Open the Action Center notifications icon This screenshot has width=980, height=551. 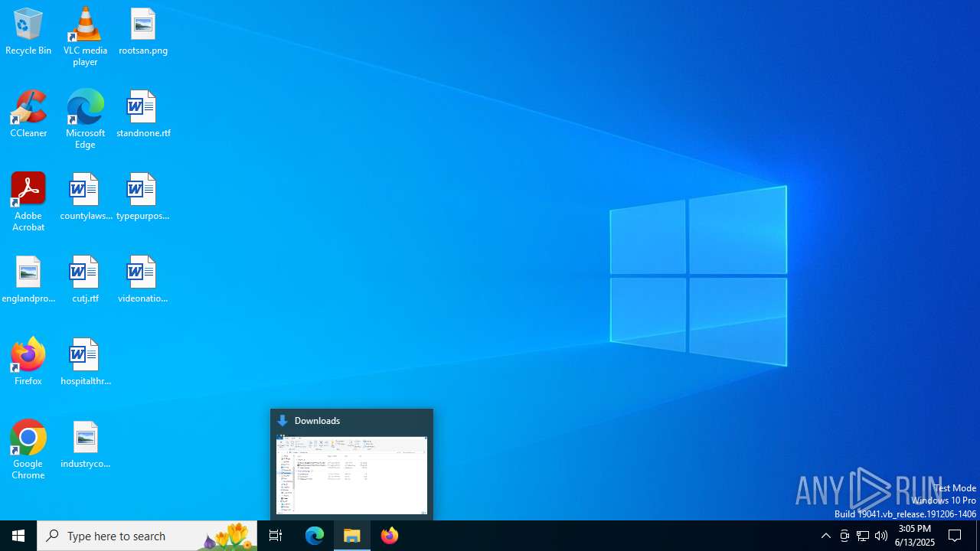pyautogui.click(x=955, y=536)
